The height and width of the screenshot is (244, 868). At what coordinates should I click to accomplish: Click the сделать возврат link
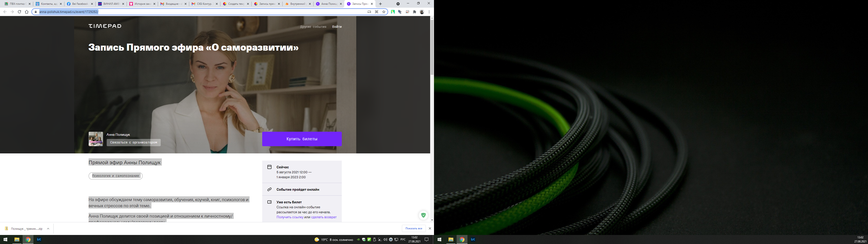pyautogui.click(x=323, y=217)
